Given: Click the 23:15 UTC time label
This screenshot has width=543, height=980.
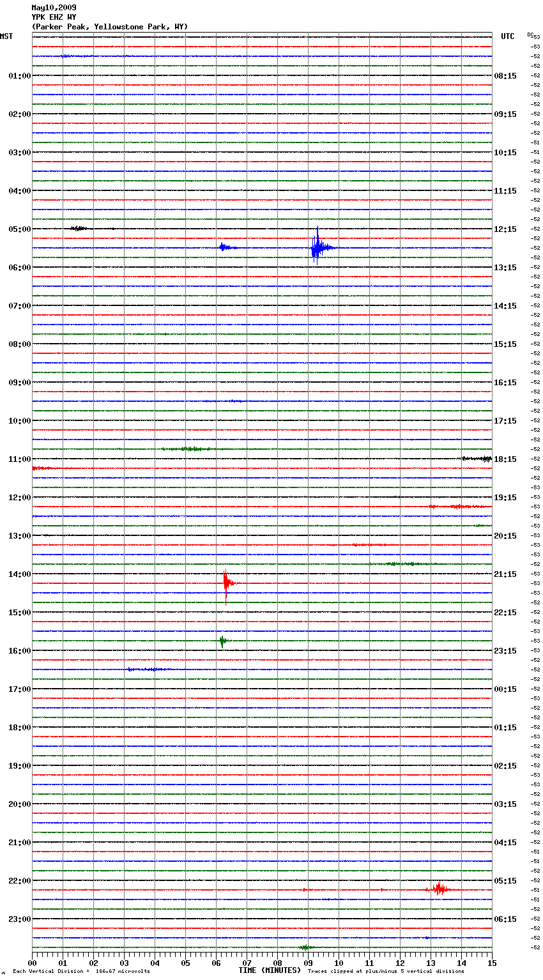Looking at the screenshot, I should (x=505, y=651).
